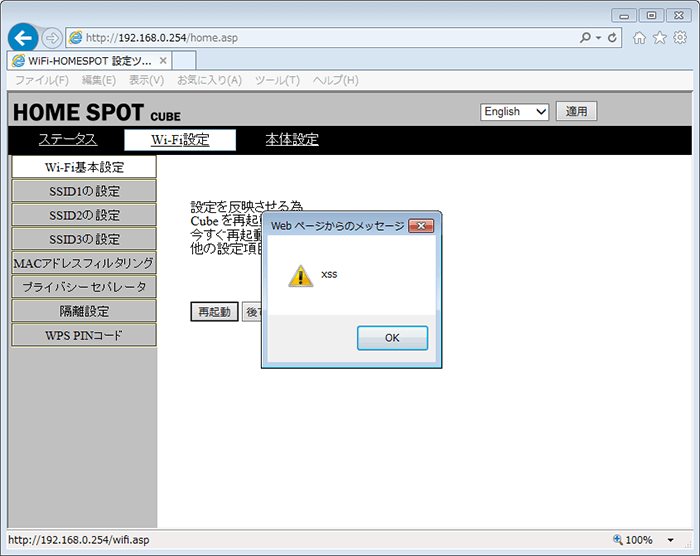The image size is (700, 556).
Task: Open the 編集(E) menu
Action: click(x=99, y=80)
